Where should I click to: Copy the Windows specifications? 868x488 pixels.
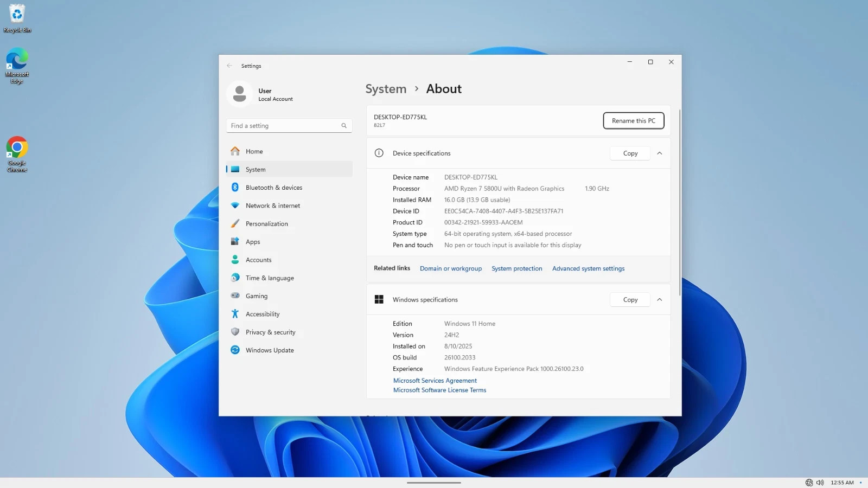(630, 300)
